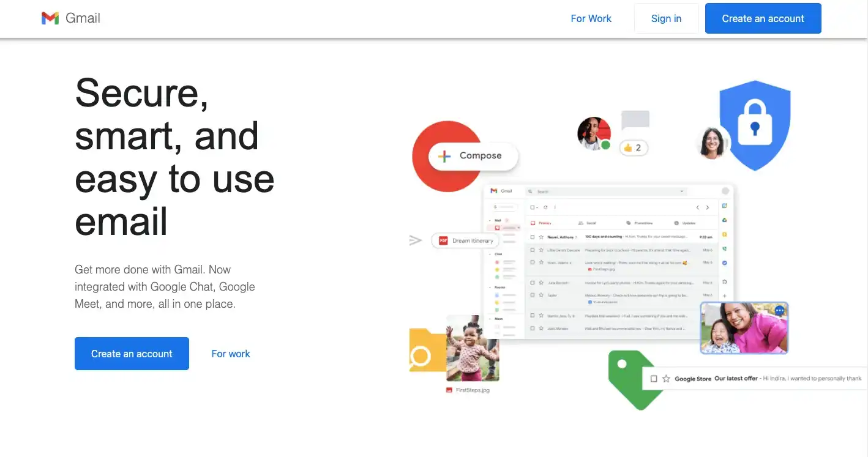Click the header Create an account button
Viewport: 868px width, 457px height.
pos(763,18)
